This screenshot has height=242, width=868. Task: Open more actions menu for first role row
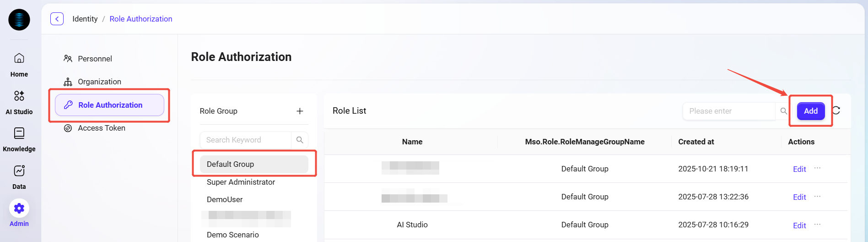(x=817, y=168)
